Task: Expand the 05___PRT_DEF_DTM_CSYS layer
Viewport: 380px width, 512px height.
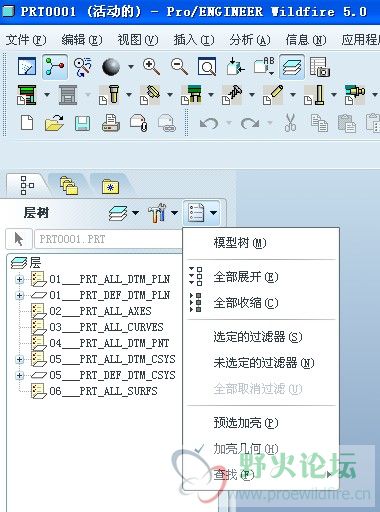Action: (19, 375)
